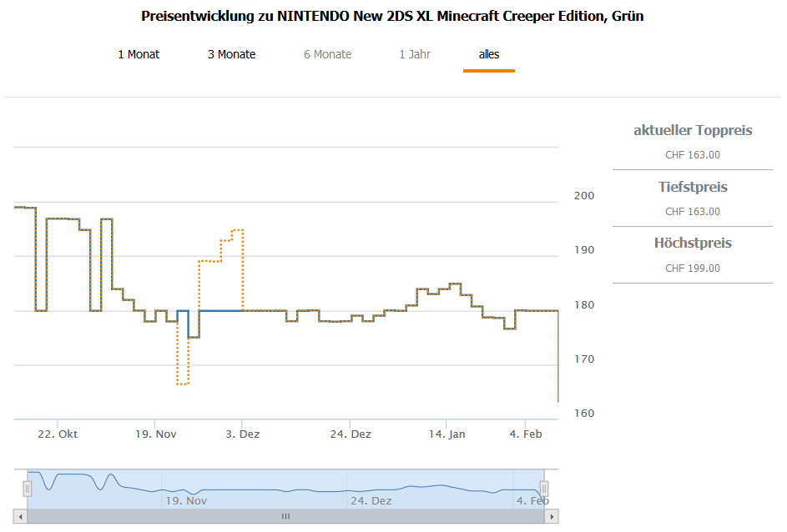Select the 6 Monate tab

point(327,54)
